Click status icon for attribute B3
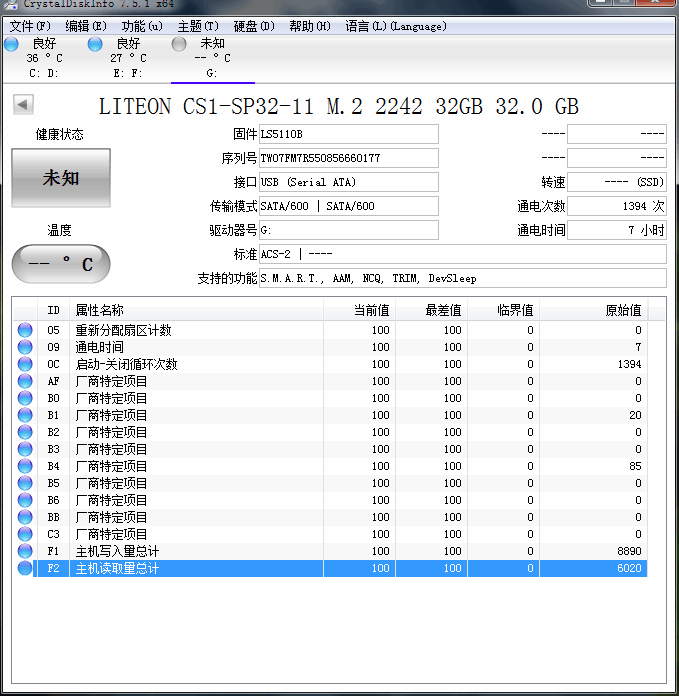 tap(25, 449)
